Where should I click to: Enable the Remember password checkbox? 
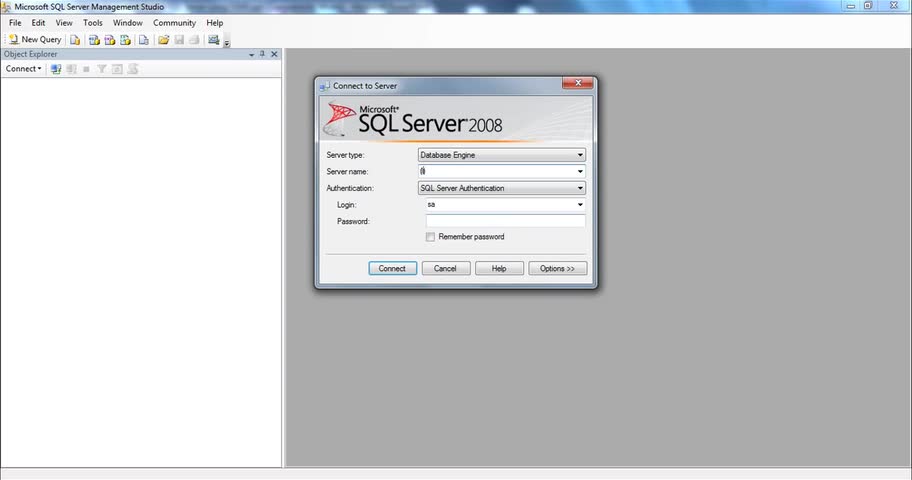click(x=430, y=237)
